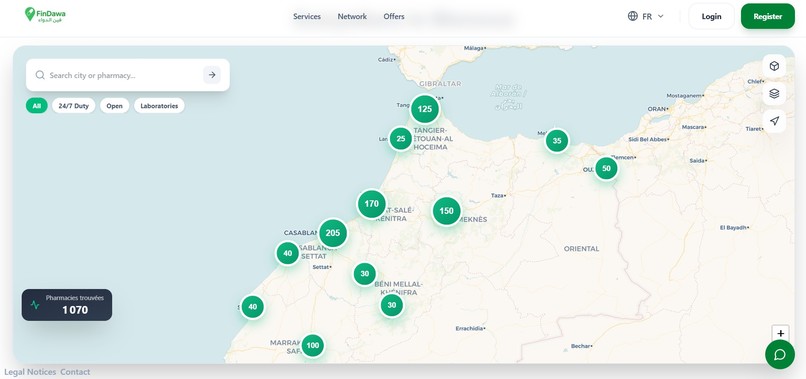Open the Contact link
Image resolution: width=806 pixels, height=379 pixels.
[75, 372]
